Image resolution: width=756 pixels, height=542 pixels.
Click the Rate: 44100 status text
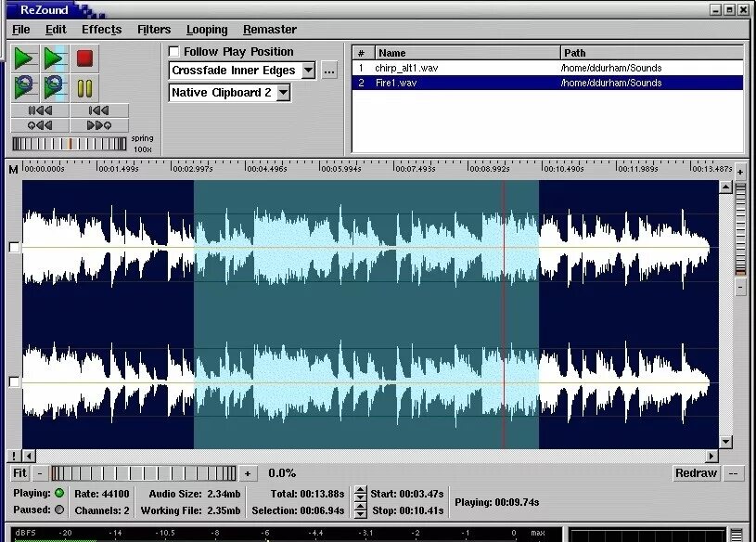[102, 494]
